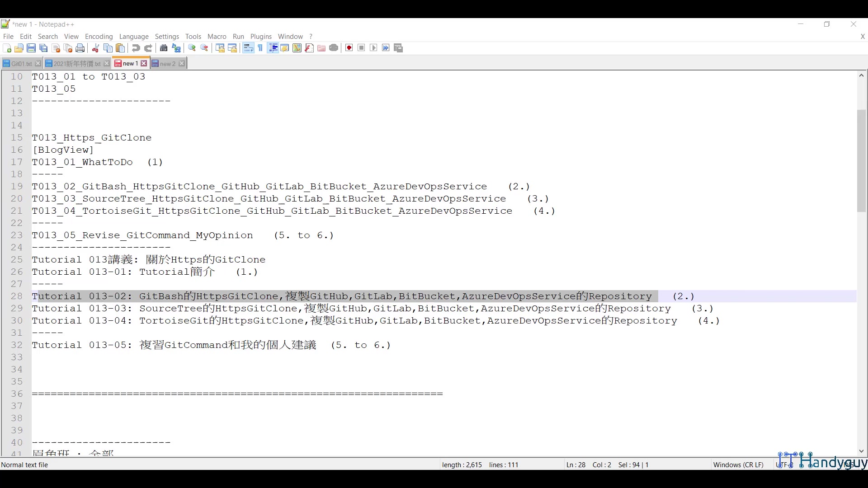Click the Undo toolbar icon
This screenshot has width=868, height=488.
pos(136,48)
